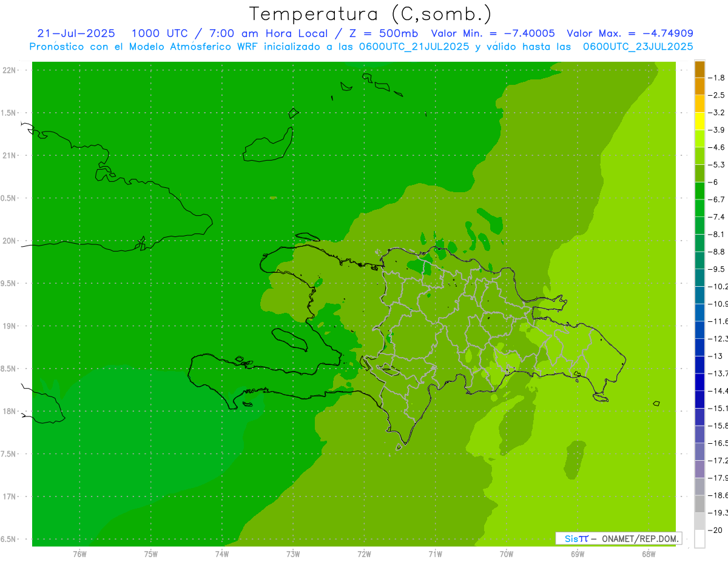Click the -3.9 legend value
The image size is (728, 562).
716,130
